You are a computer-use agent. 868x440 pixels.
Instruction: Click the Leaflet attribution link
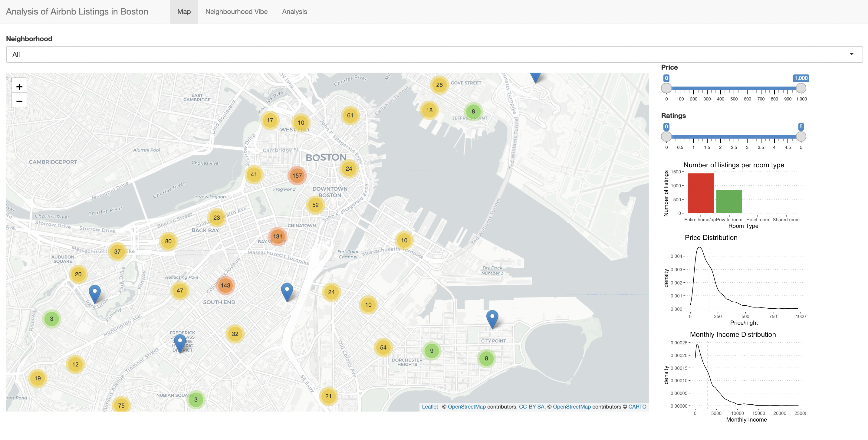pos(430,407)
